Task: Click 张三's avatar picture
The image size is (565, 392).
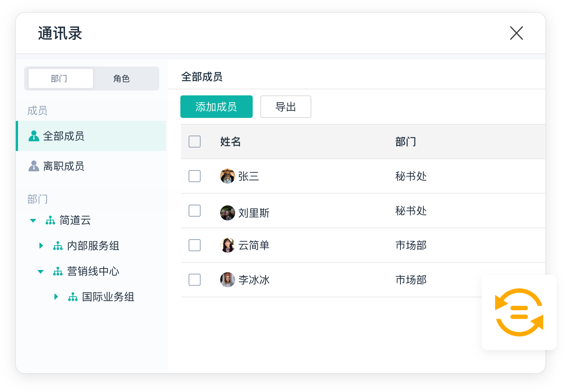Action: tap(227, 176)
